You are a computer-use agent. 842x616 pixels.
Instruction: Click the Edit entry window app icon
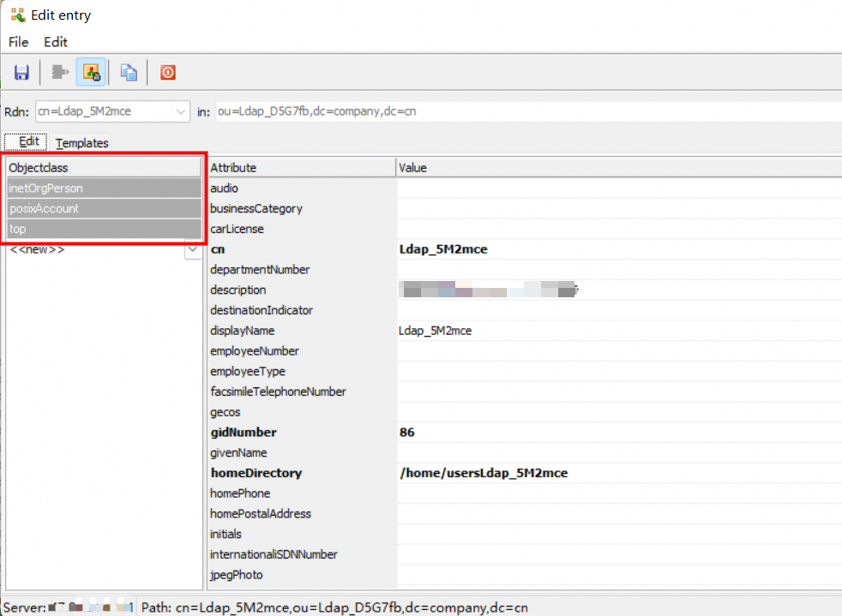[18, 15]
